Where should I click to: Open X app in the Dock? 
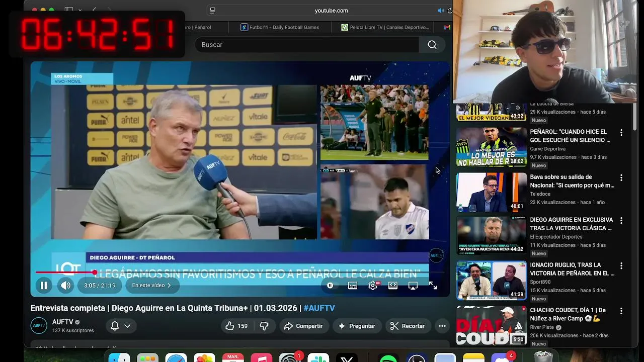click(x=347, y=357)
